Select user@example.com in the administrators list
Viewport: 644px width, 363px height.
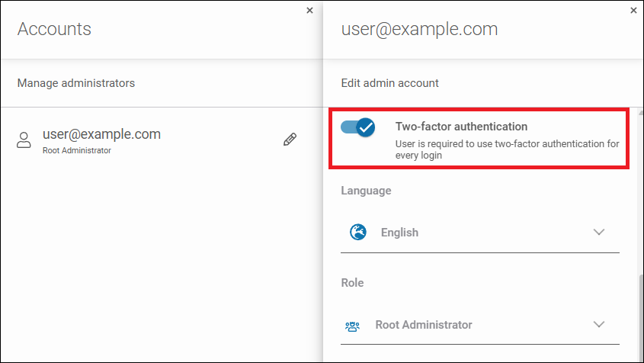tap(101, 135)
